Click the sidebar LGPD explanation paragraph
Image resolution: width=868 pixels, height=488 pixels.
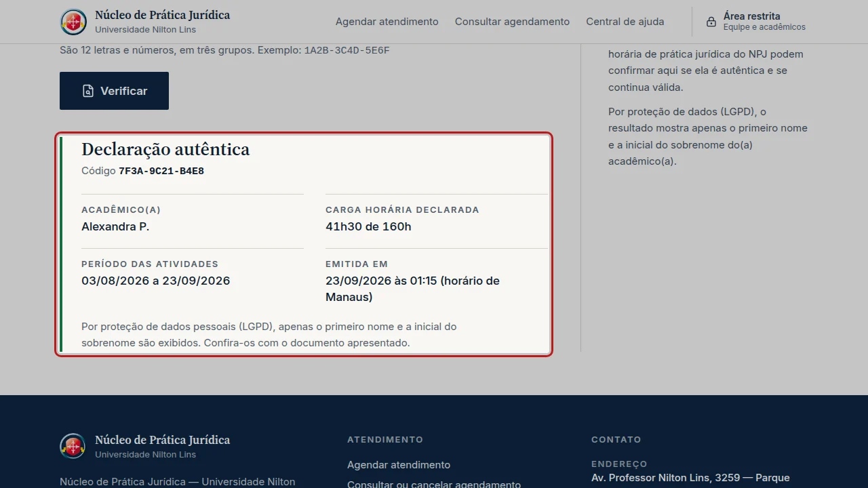pyautogui.click(x=708, y=136)
